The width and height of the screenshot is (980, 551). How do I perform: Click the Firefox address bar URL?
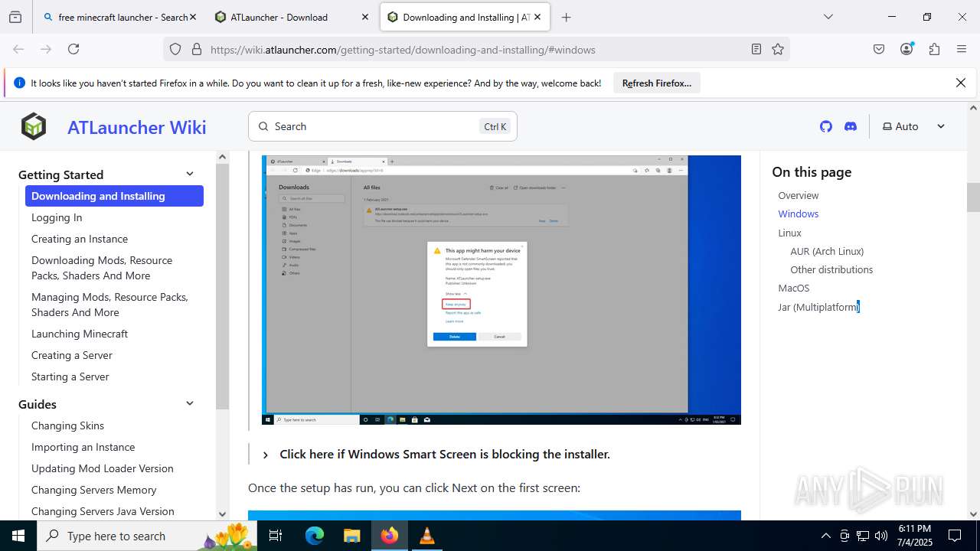403,49
